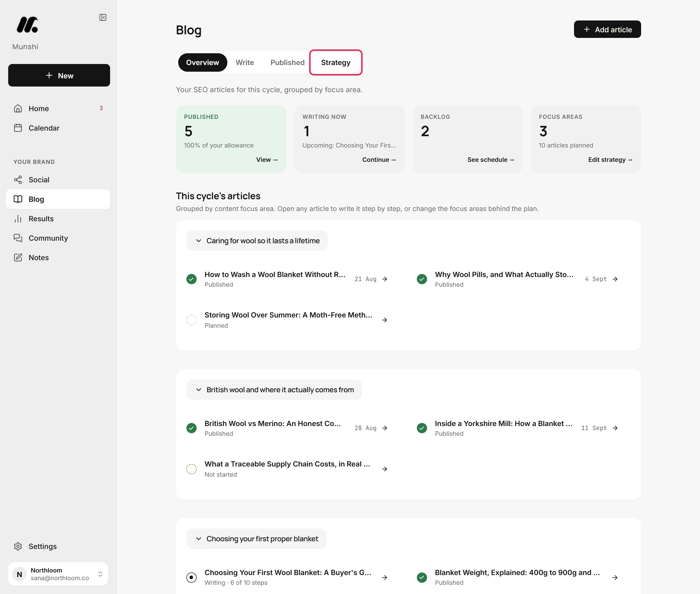
Task: Click dashed status circle for Traceable Supply Chain
Action: click(192, 469)
